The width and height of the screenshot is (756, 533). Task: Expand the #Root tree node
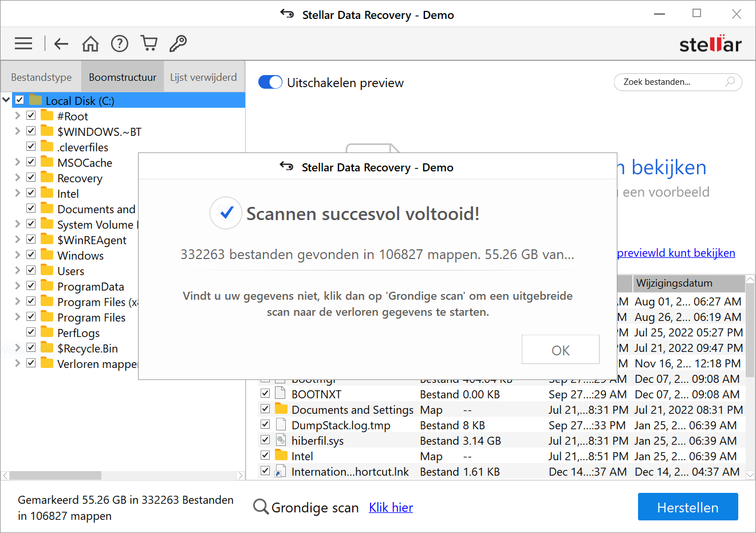tap(17, 115)
